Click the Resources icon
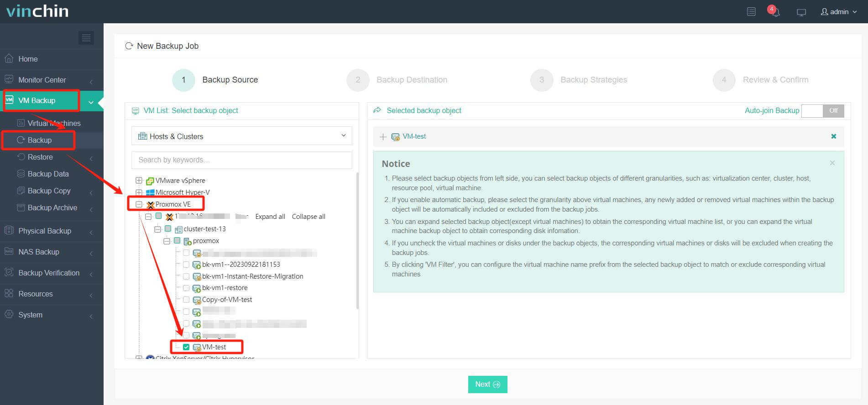Image resolution: width=868 pixels, height=405 pixels. click(x=9, y=293)
